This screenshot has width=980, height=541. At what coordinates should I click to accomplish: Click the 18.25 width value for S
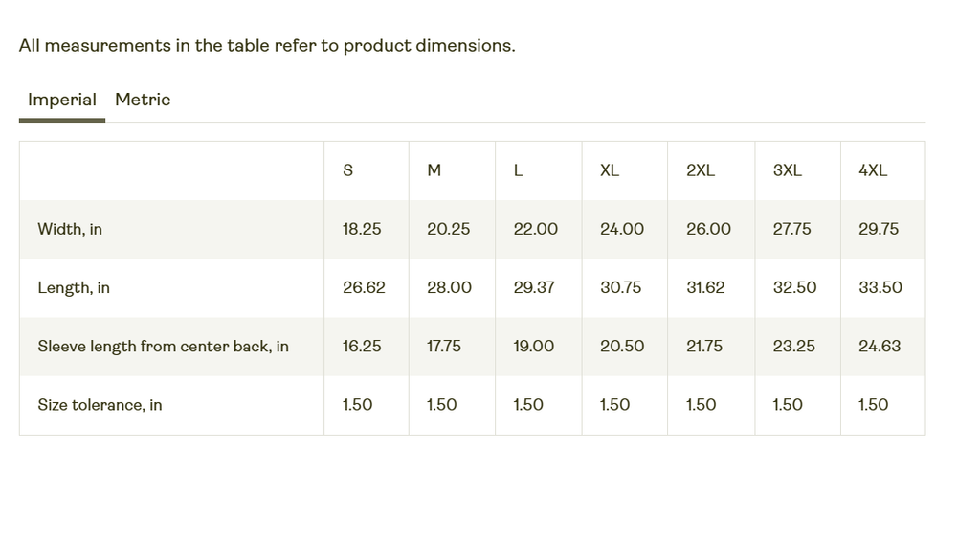(362, 229)
